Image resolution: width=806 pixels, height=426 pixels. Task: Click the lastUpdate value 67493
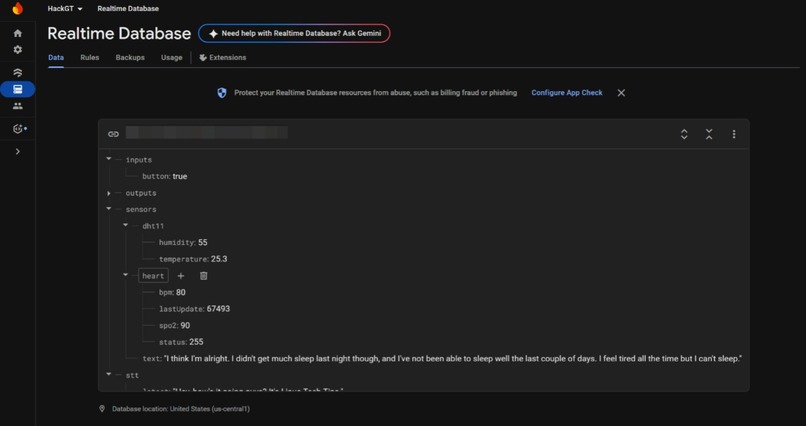(x=218, y=309)
